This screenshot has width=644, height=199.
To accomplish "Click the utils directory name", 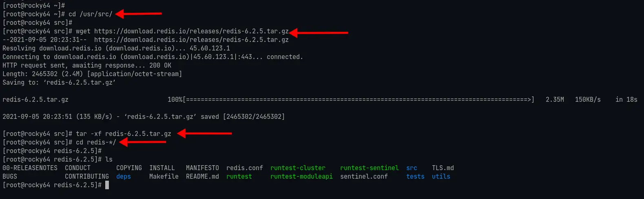I will [441, 177].
